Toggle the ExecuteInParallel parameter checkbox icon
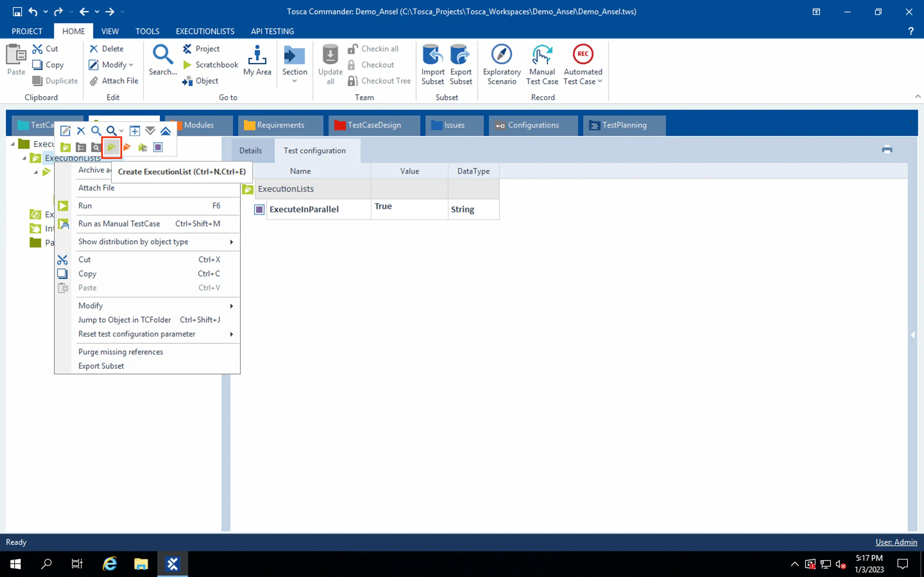The width and height of the screenshot is (924, 577). tap(259, 210)
